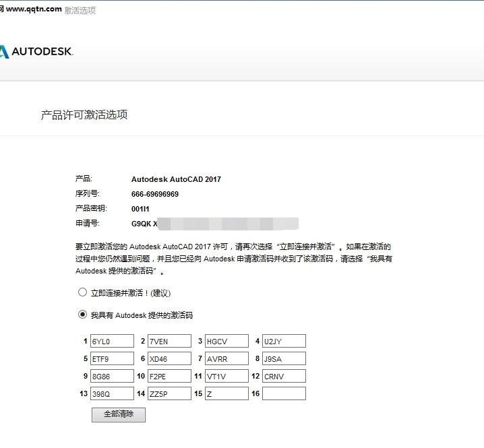Click activation code field 12 containing CRNV

[284, 376]
